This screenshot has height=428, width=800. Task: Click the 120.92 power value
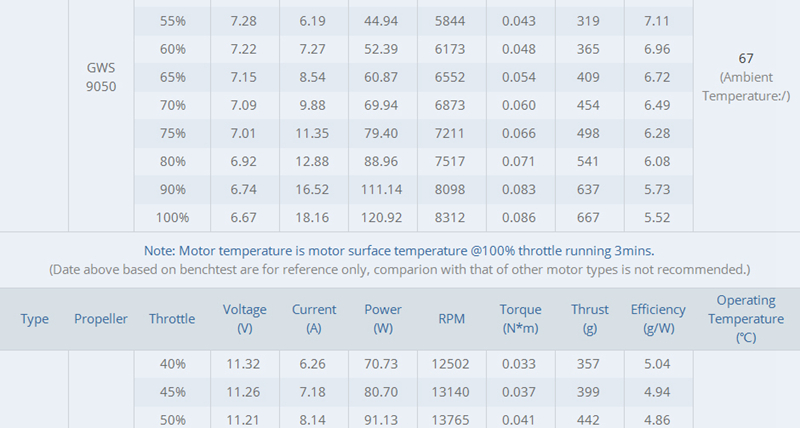pos(382,217)
